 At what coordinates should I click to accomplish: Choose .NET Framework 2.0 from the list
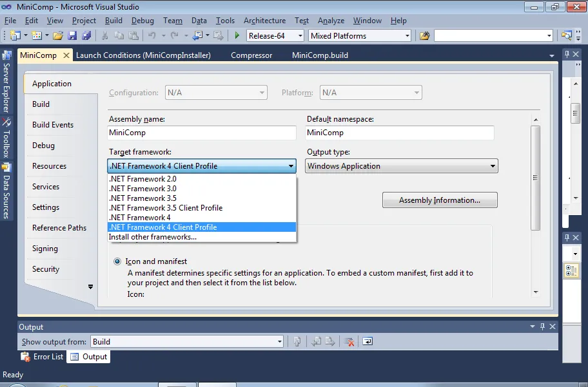tap(202, 179)
